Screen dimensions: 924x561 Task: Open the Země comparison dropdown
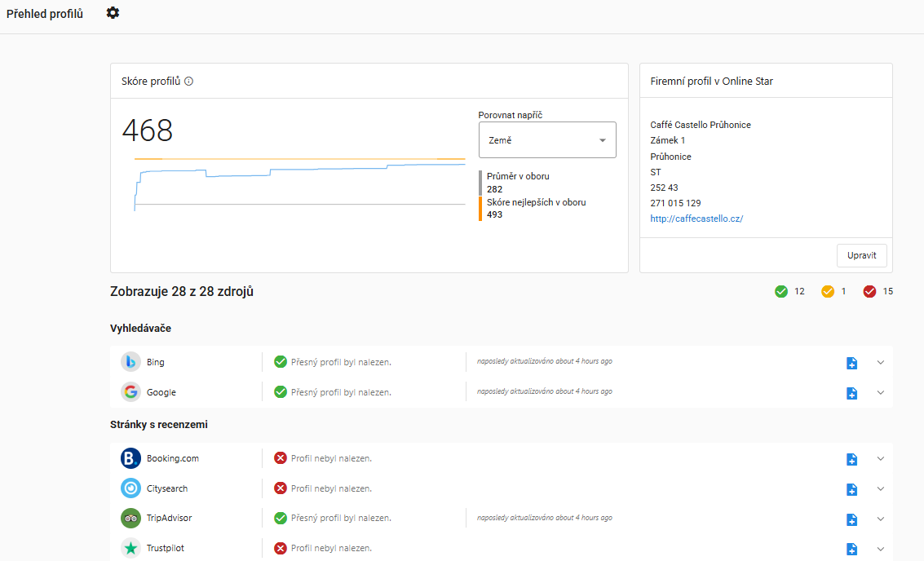tap(546, 140)
